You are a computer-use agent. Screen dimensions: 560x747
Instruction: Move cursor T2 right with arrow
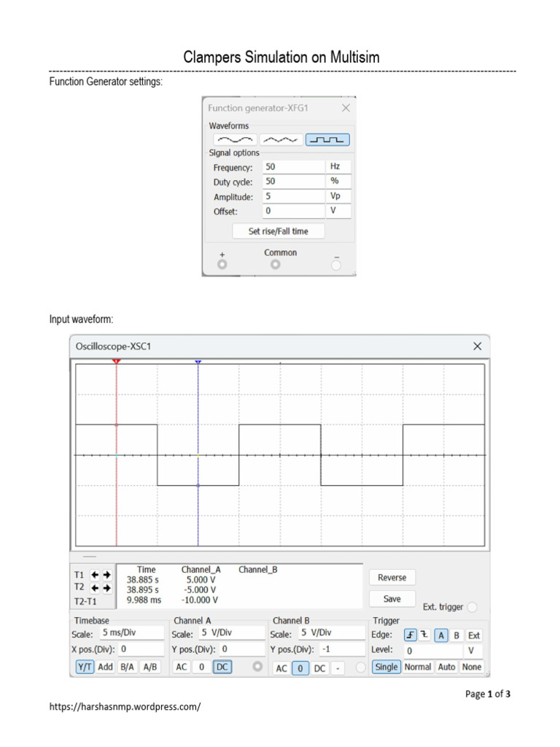tap(106, 588)
